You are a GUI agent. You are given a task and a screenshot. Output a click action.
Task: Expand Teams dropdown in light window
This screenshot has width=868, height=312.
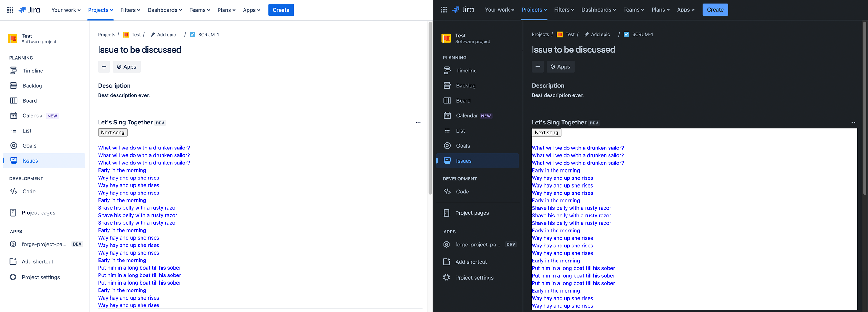pos(200,10)
